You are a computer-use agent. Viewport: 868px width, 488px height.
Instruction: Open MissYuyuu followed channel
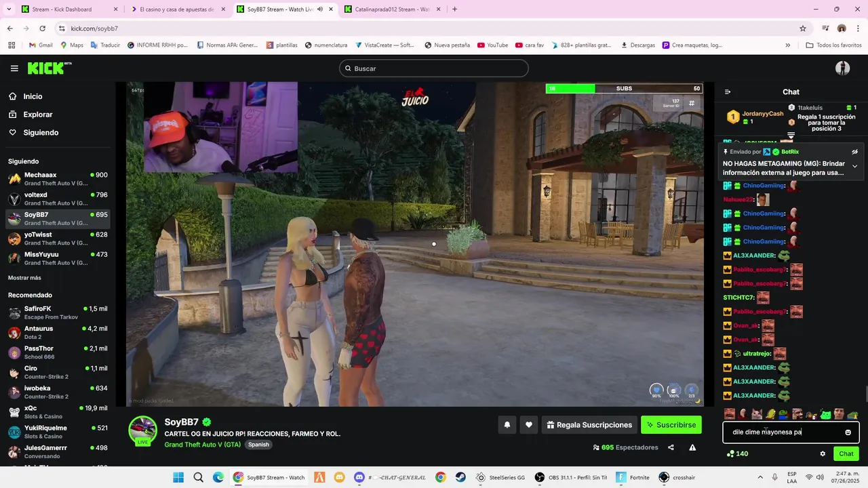pos(58,258)
